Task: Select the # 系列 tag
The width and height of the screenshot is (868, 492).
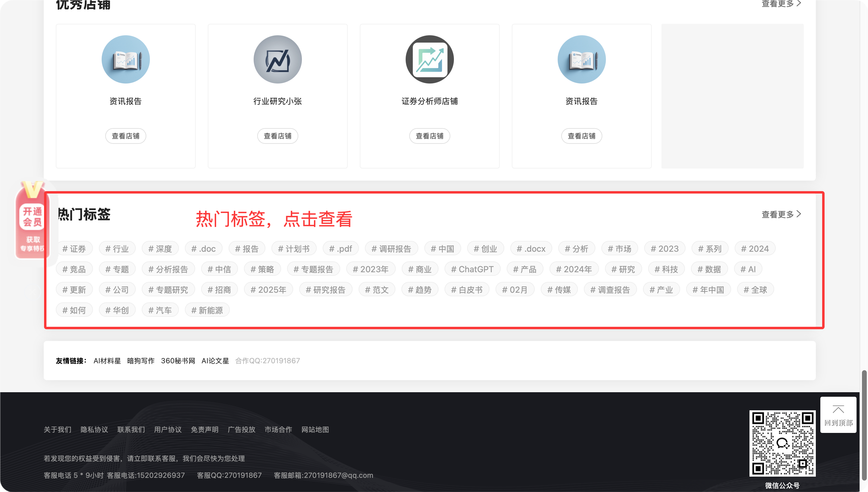Action: [710, 249]
